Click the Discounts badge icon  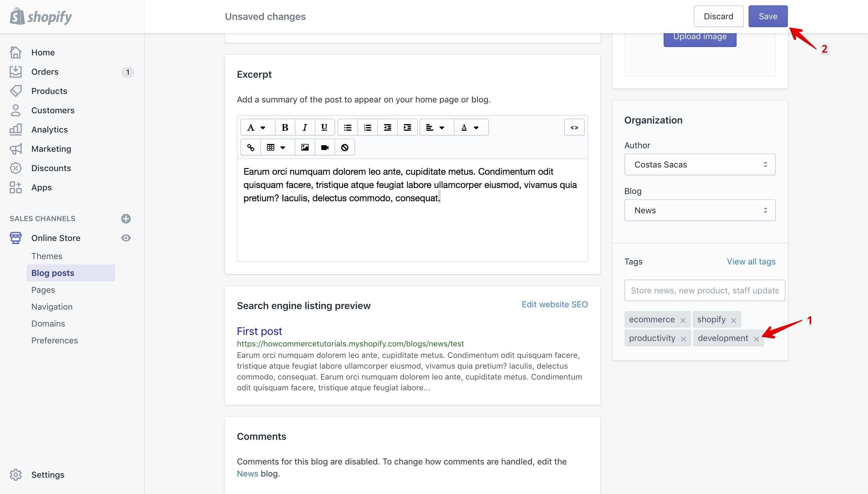pyautogui.click(x=16, y=168)
